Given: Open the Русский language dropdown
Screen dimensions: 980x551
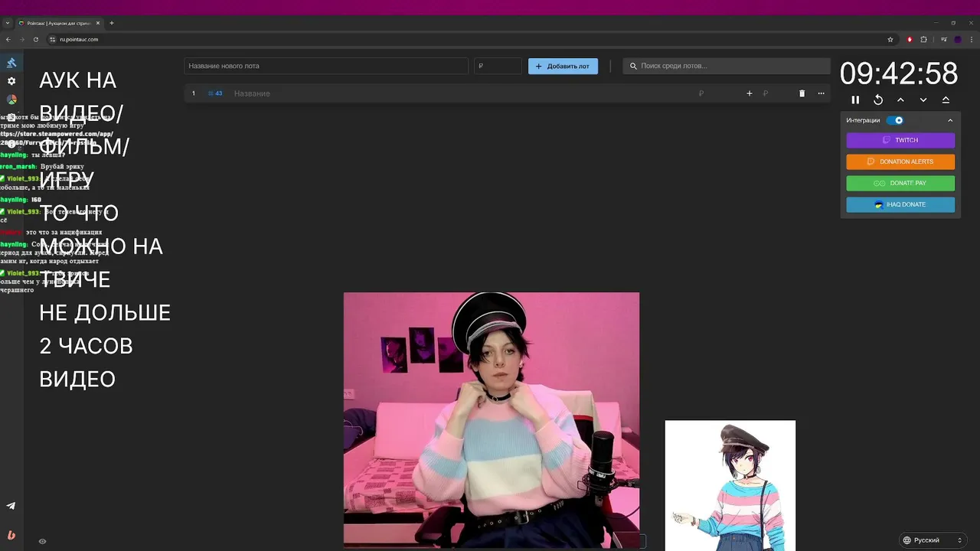Looking at the screenshot, I should coord(932,540).
